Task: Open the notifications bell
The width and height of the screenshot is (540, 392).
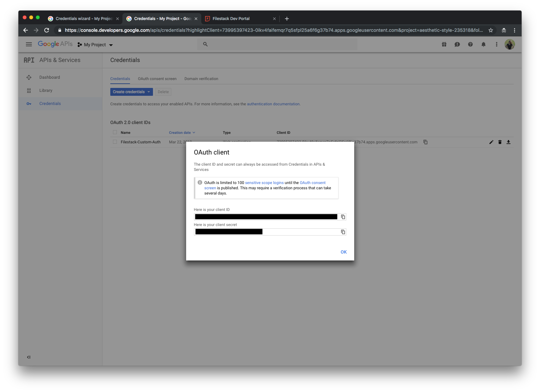Action: click(x=484, y=44)
